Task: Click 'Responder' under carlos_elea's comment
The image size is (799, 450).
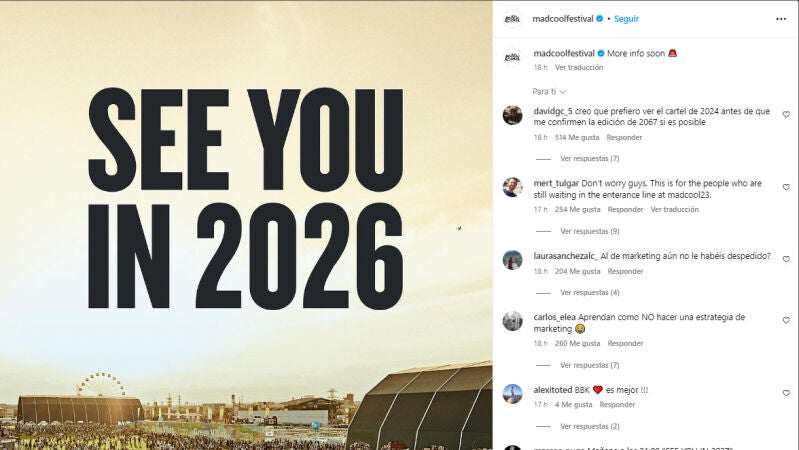Action: coord(625,343)
